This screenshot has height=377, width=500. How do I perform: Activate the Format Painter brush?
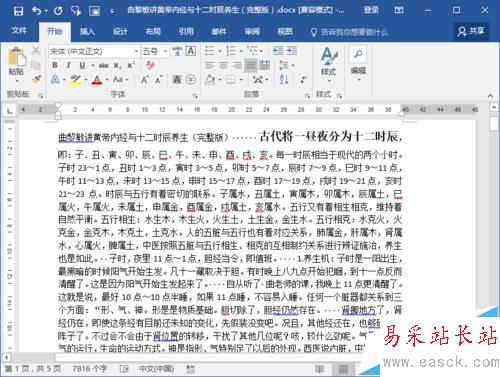pyautogui.click(x=36, y=79)
